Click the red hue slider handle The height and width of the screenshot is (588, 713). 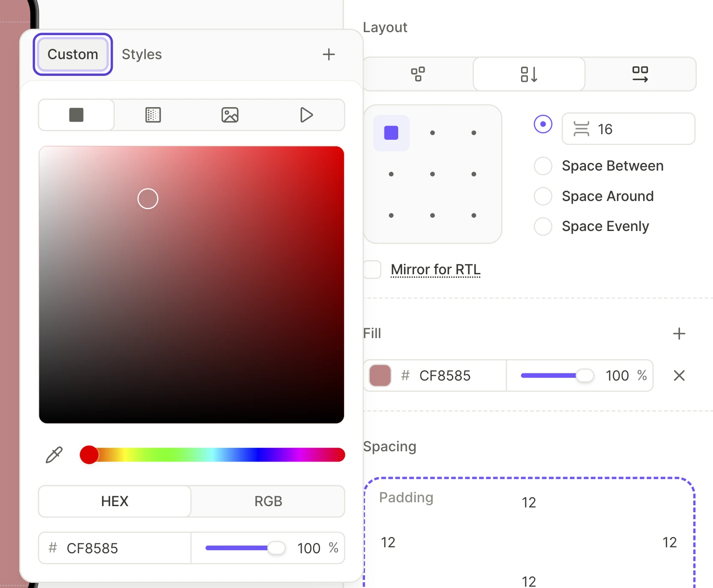(89, 455)
